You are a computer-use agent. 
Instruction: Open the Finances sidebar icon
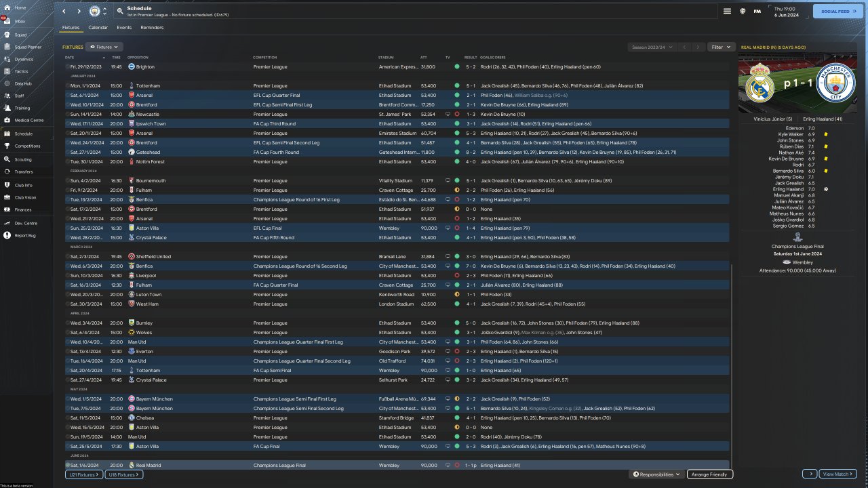click(6, 209)
